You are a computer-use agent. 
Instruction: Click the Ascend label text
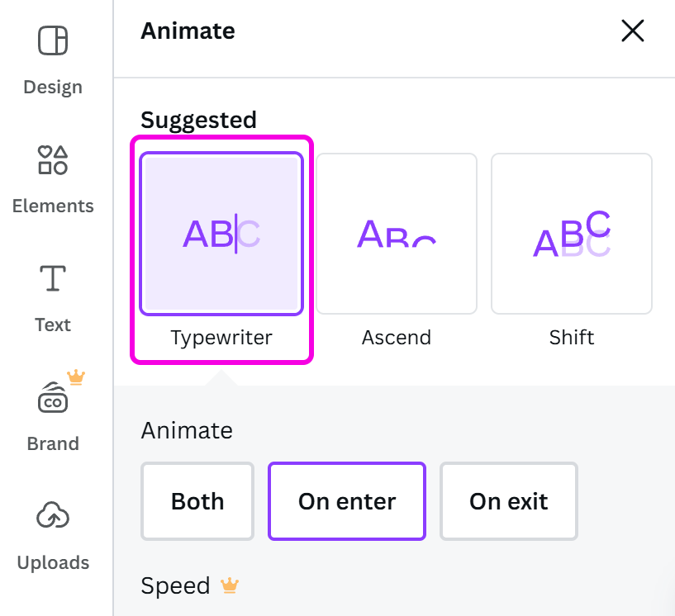coord(396,337)
